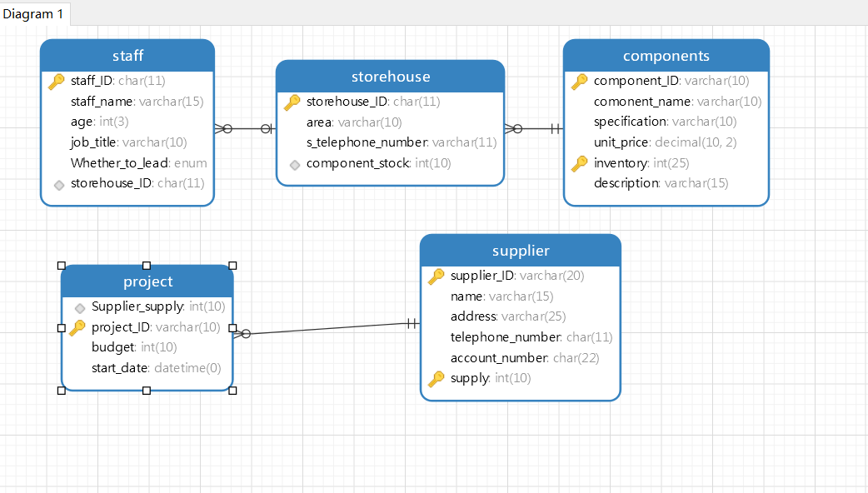Screen dimensions: 868x493
Task: Click the key icon beside inventory
Action: 579,163
